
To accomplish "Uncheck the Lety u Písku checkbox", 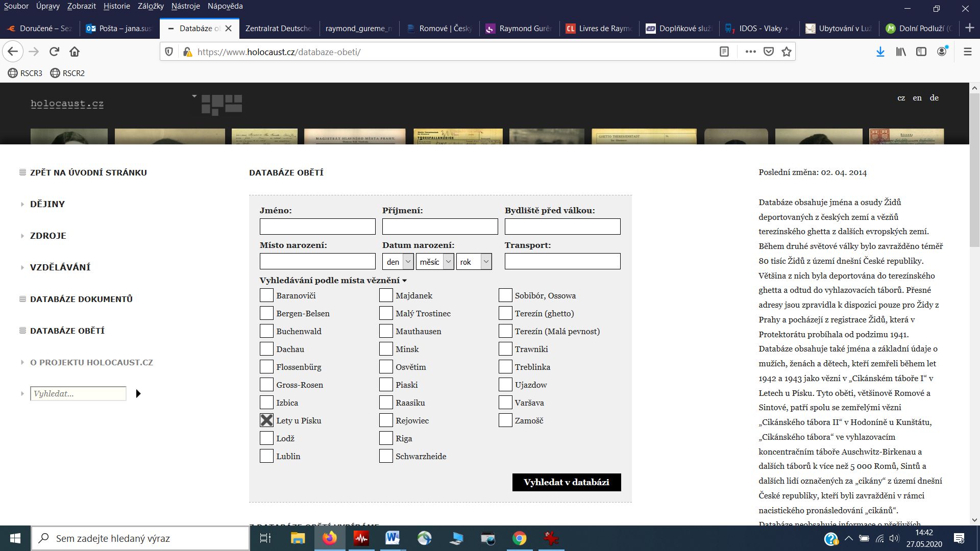I will point(266,420).
